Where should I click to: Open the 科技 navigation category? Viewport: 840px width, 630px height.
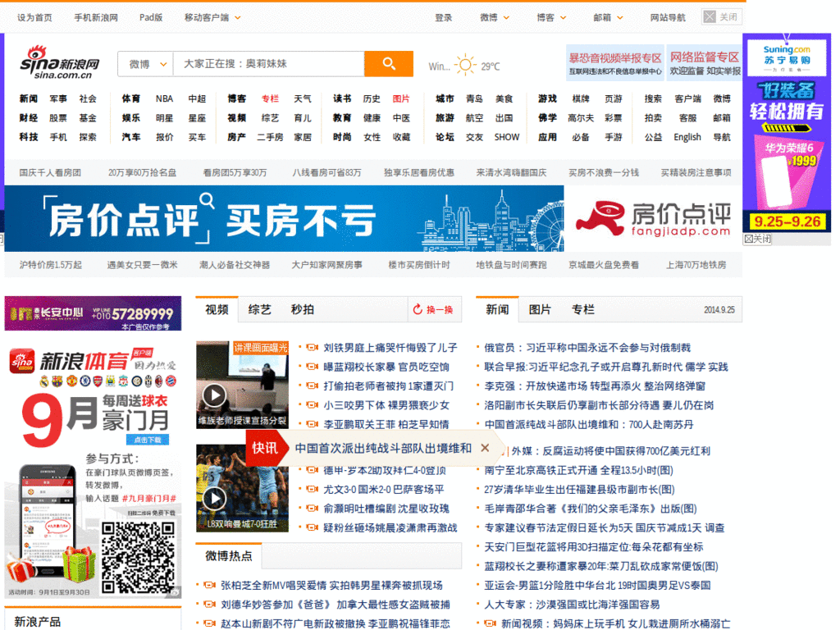29,137
